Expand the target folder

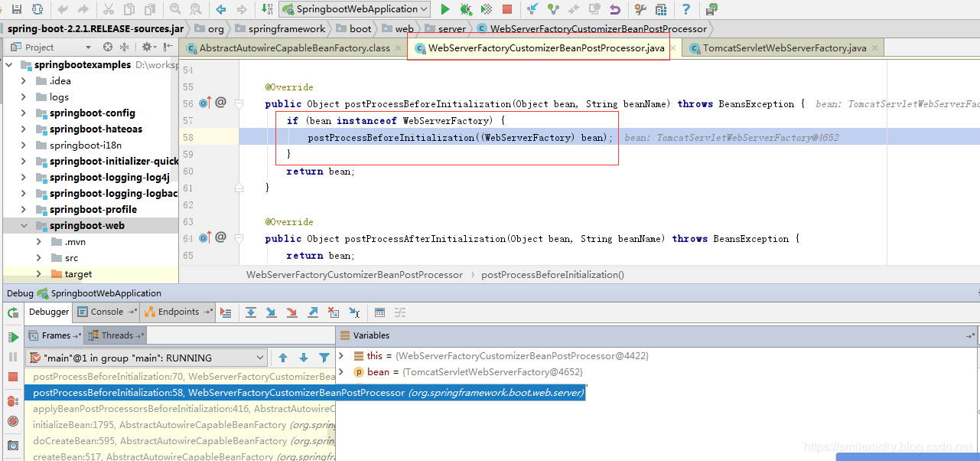(x=38, y=273)
